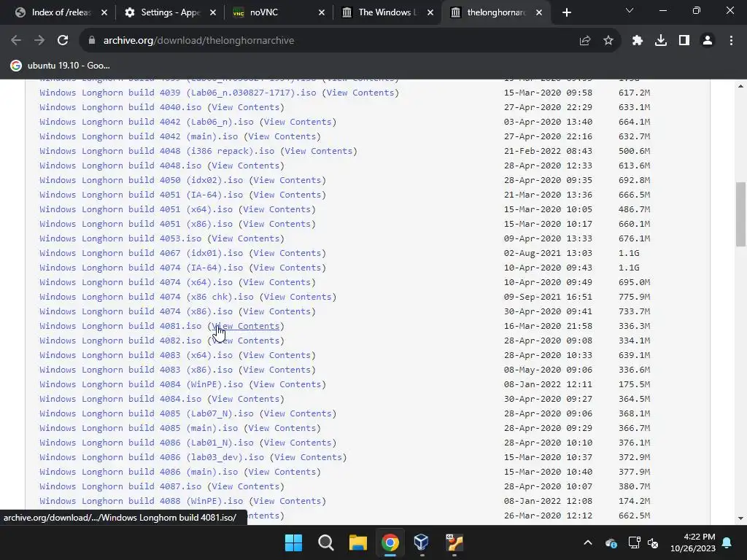Viewport: 747px width, 560px height.
Task: Go back to previous page
Action: [x=16, y=41]
